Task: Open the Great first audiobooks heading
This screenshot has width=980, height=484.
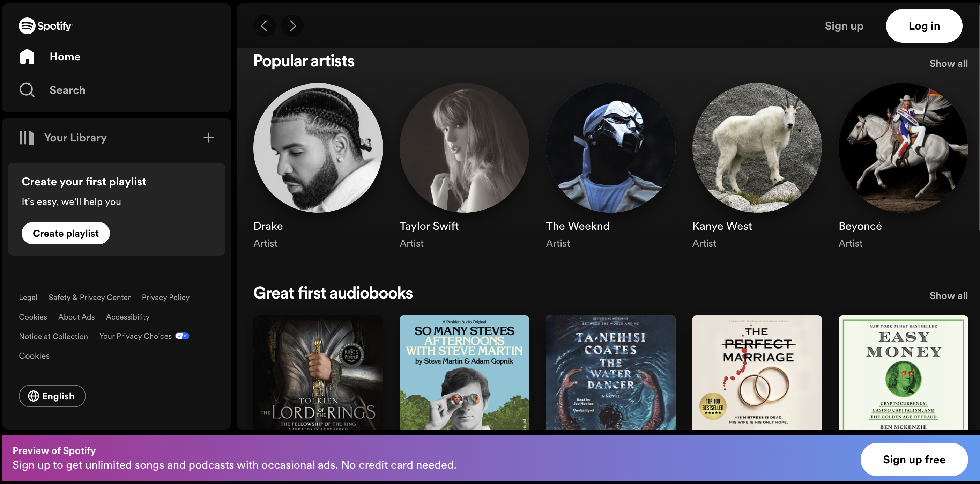Action: (x=333, y=293)
